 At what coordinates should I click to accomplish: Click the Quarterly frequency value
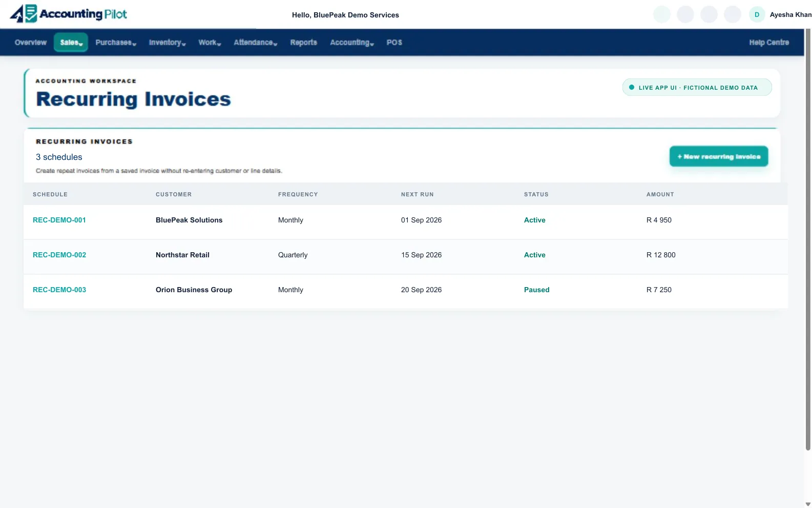(293, 255)
